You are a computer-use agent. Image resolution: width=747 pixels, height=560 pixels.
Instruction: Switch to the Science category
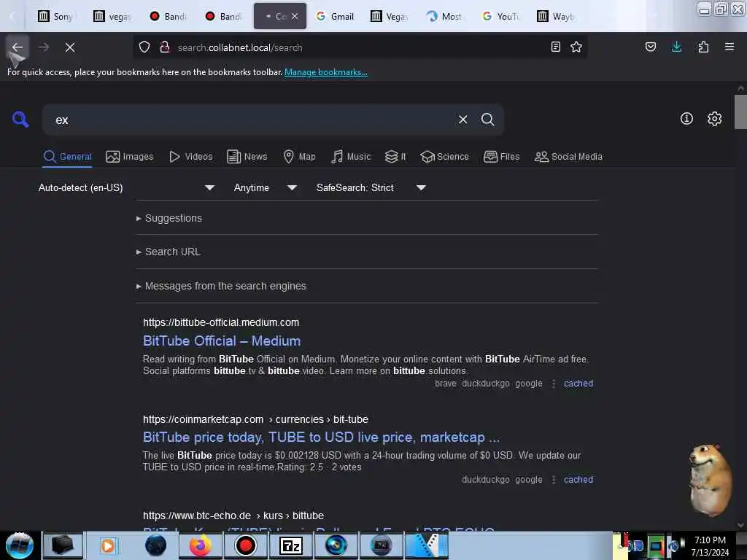click(x=444, y=157)
